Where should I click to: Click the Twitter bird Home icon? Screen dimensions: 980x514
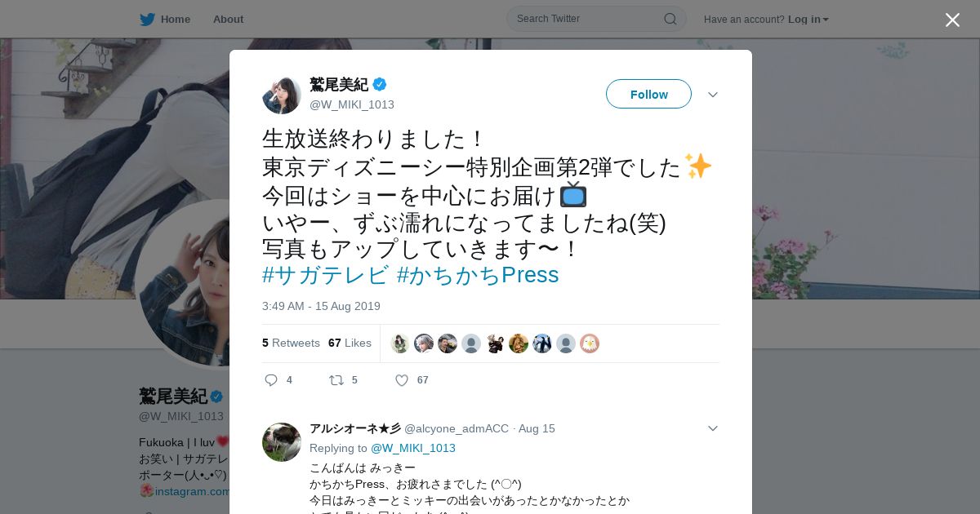pos(147,20)
